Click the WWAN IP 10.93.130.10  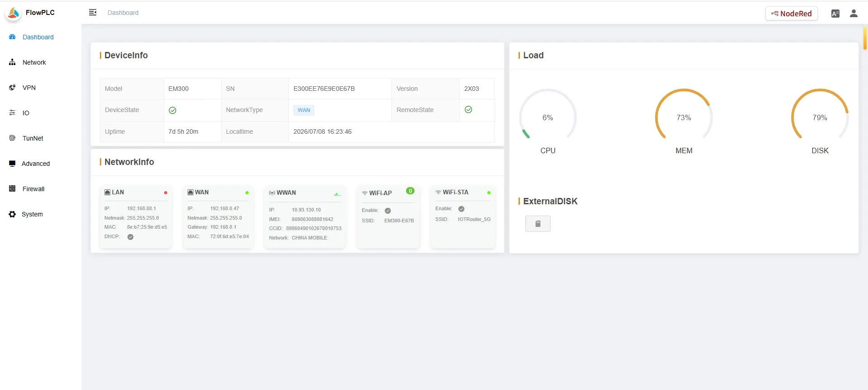(306, 210)
